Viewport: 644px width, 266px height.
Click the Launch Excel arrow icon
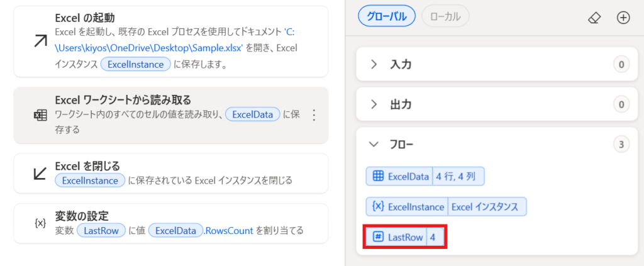40,42
